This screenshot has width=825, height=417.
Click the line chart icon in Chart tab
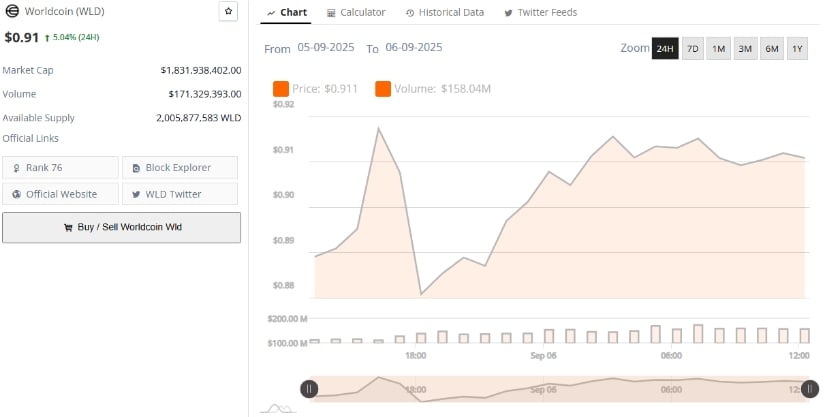[271, 13]
